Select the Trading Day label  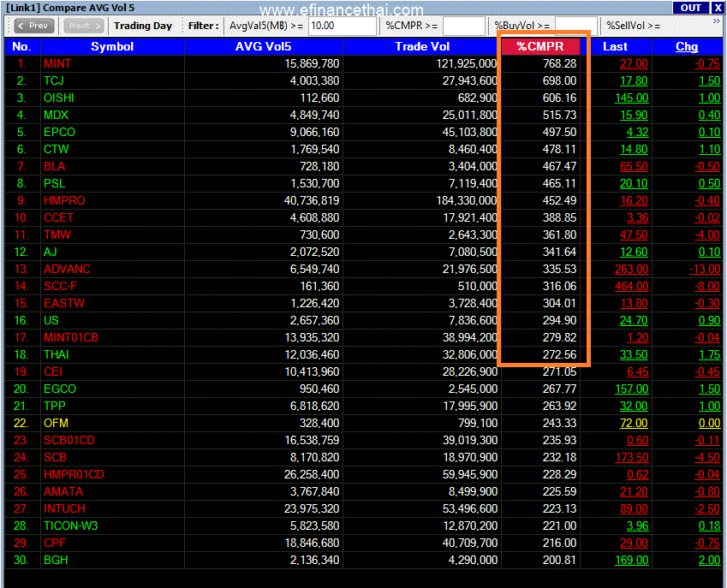(143, 26)
